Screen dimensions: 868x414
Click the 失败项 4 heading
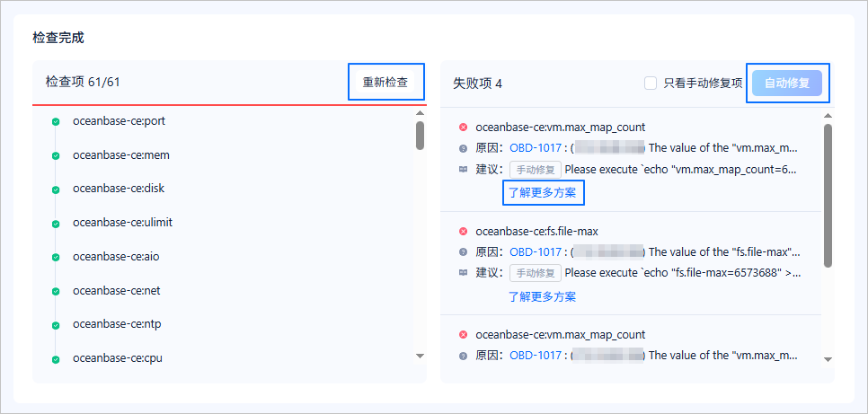(x=478, y=84)
